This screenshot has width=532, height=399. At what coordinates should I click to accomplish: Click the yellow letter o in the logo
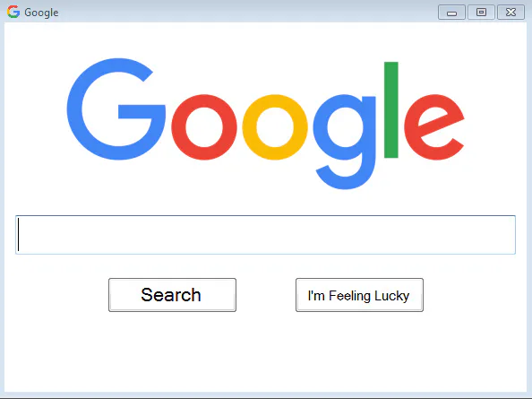point(275,127)
